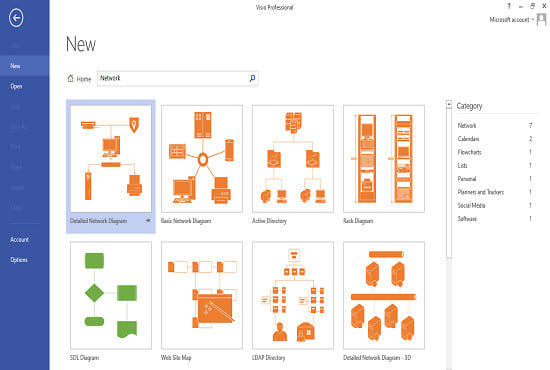Click the pin icon on Detailed Network Diagram
The width and height of the screenshot is (550, 370).
pos(148,221)
